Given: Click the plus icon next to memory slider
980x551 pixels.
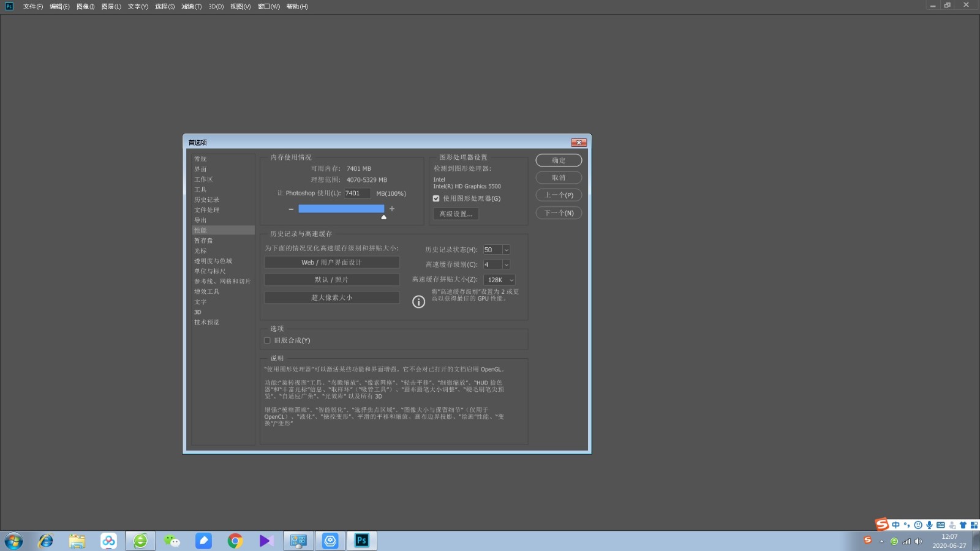Looking at the screenshot, I should pos(392,209).
